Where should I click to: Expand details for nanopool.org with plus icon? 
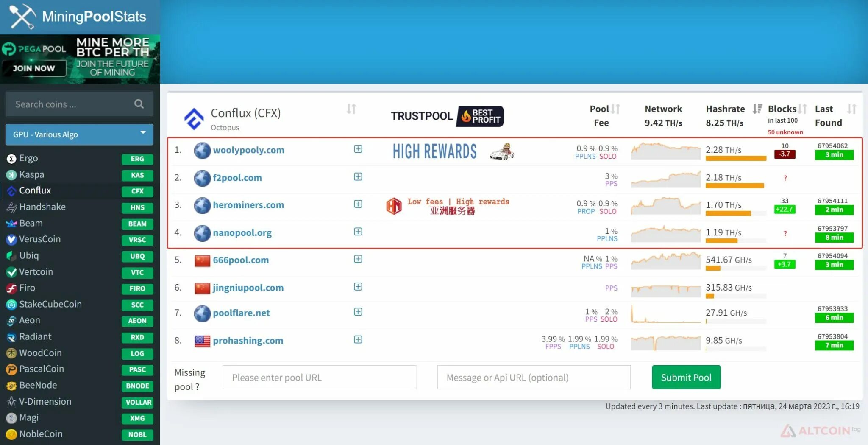[x=358, y=232]
